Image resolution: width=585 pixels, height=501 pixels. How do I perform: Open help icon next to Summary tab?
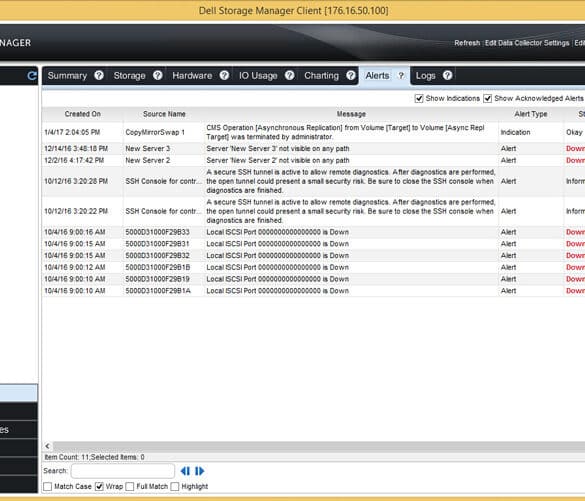coord(99,75)
